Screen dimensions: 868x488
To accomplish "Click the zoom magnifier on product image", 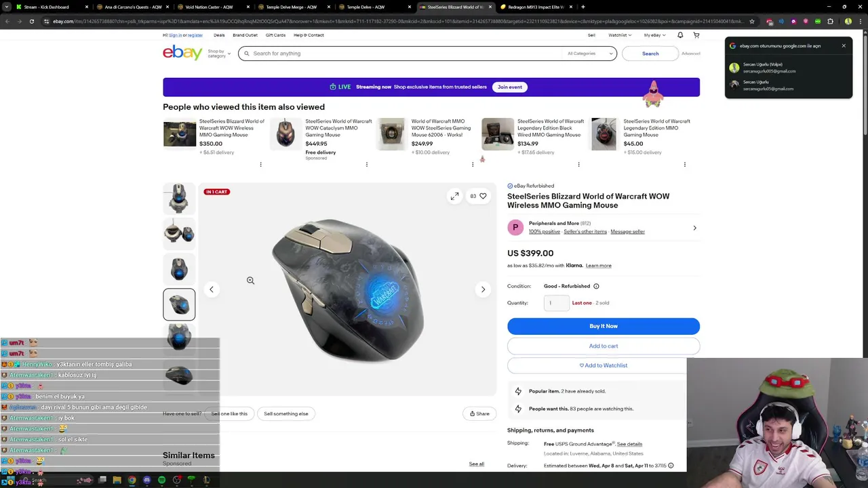I will pyautogui.click(x=250, y=281).
